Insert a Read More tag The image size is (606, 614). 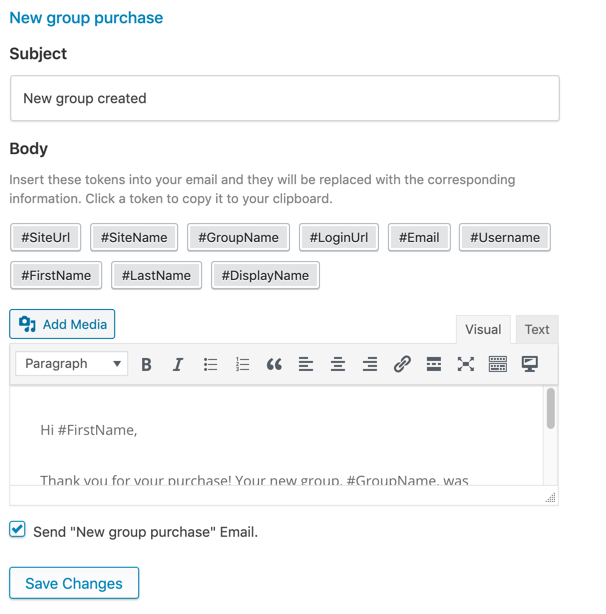434,364
